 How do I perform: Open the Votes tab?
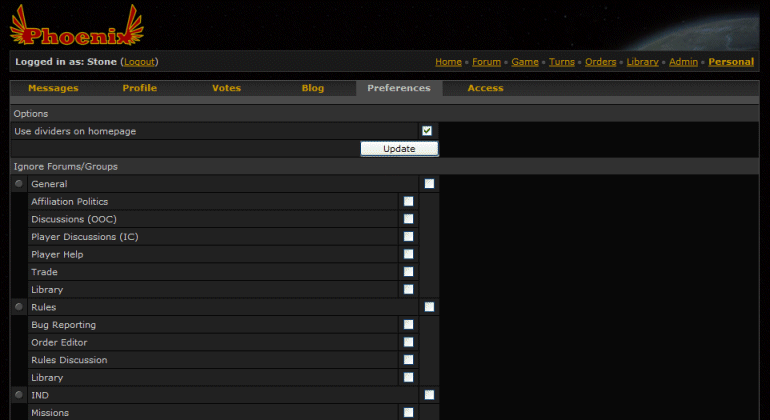coord(226,88)
